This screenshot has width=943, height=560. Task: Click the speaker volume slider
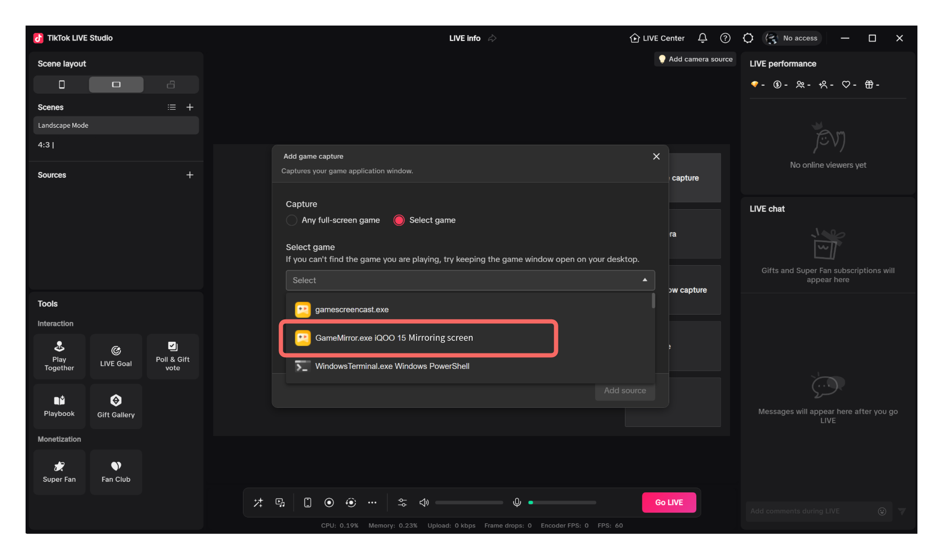tap(469, 503)
